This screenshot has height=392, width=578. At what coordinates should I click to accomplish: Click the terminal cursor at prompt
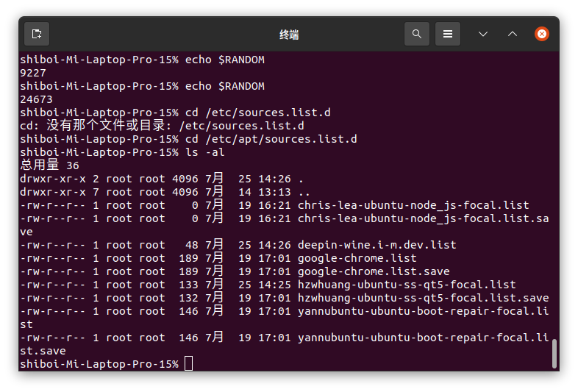(x=188, y=363)
